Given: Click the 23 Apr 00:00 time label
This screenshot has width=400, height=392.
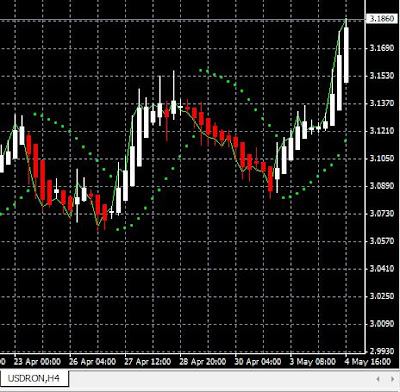Looking at the screenshot, I should (37, 362).
